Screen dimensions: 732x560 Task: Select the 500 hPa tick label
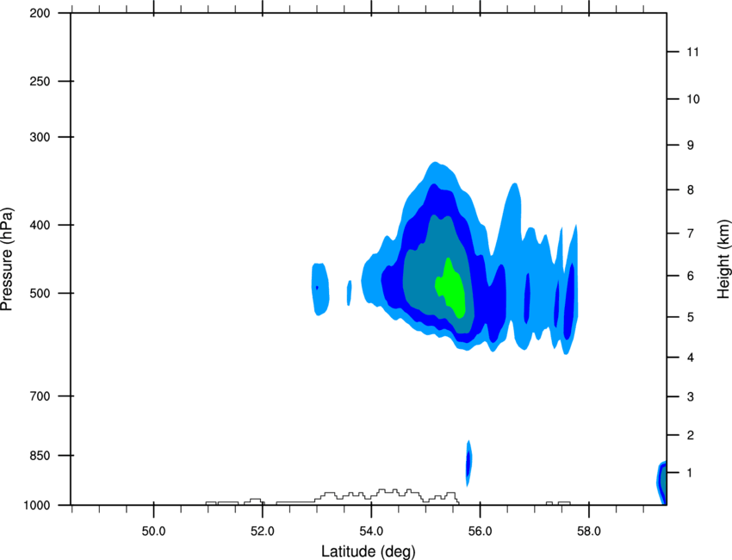(40, 293)
